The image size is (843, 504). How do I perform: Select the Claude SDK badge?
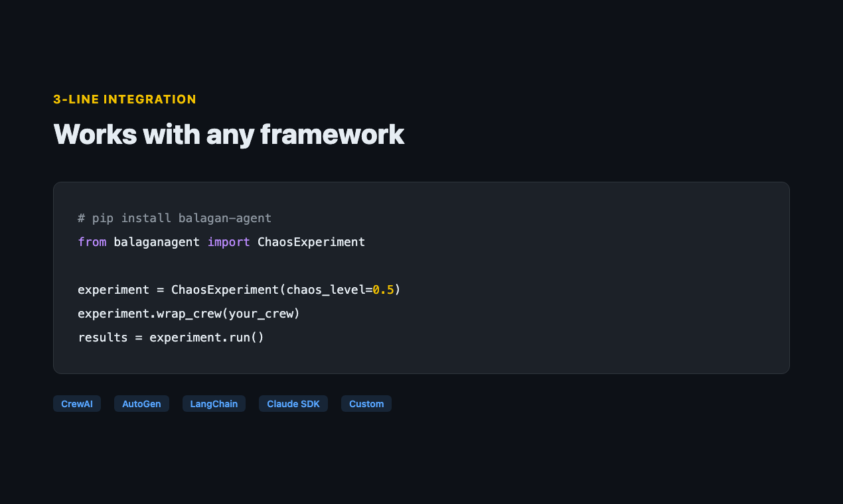293,403
